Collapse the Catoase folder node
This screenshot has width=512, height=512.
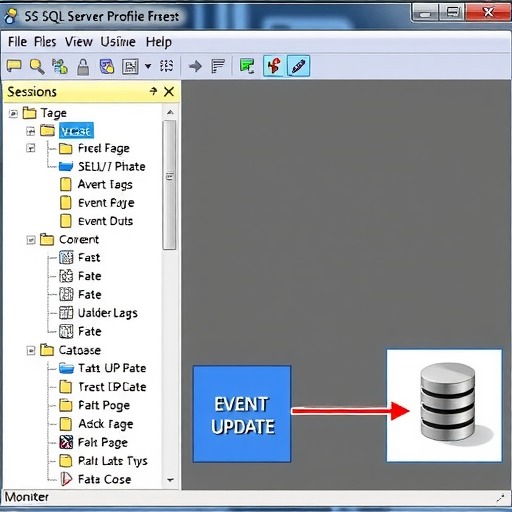(x=31, y=350)
